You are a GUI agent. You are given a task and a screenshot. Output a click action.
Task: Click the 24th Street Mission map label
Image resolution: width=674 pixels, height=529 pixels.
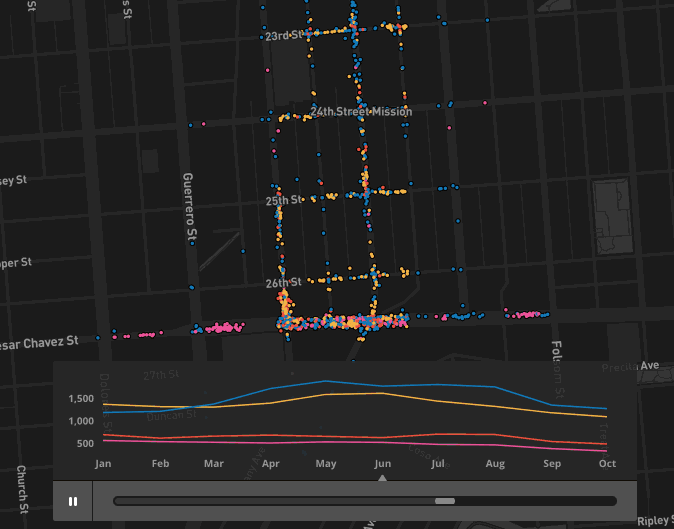coord(361,112)
